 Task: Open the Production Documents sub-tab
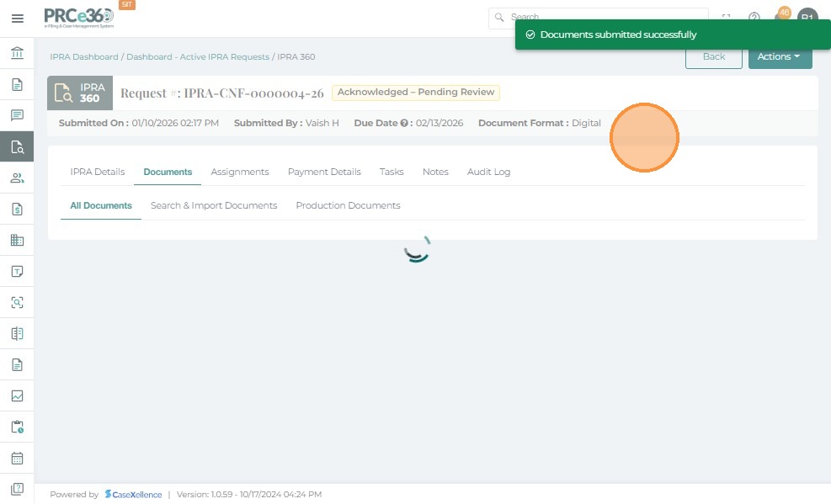click(348, 205)
